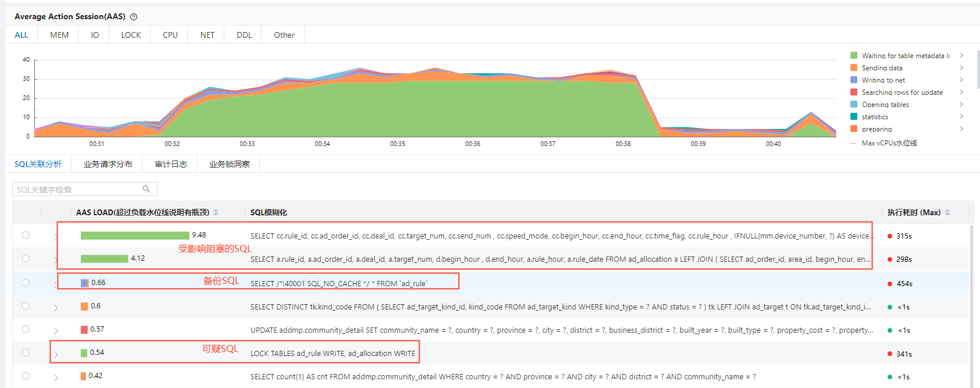Sort by the AAS LOAD column sort icon
980x388 pixels.
pyautogui.click(x=216, y=212)
